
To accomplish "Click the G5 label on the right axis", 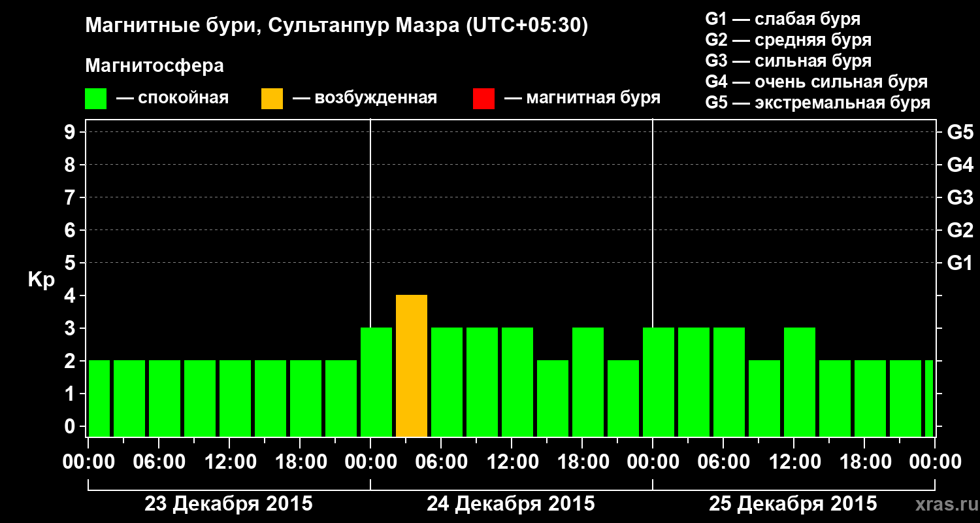I will tap(960, 132).
